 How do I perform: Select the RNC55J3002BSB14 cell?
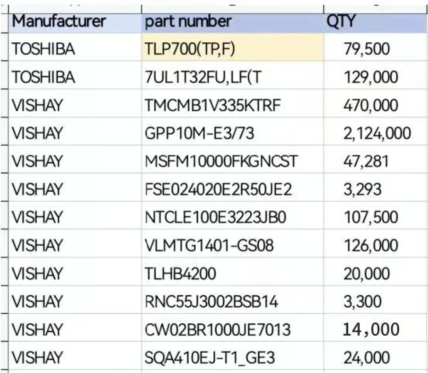pyautogui.click(x=232, y=300)
